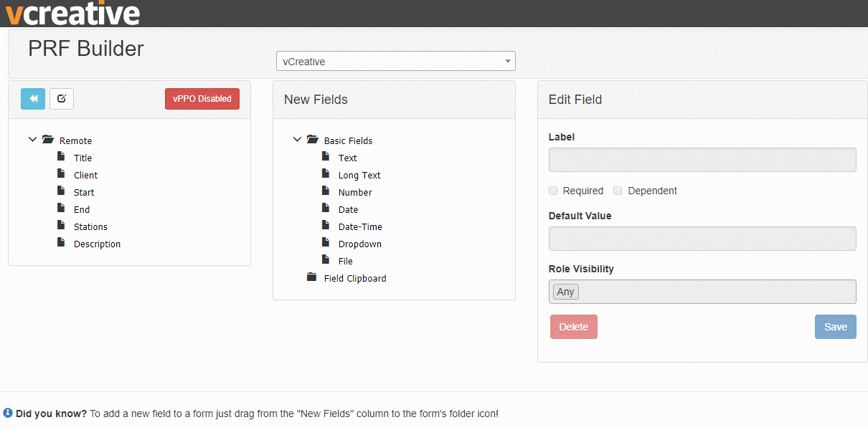Click the file icon beside Start
This screenshot has width=868, height=430.
point(61,191)
